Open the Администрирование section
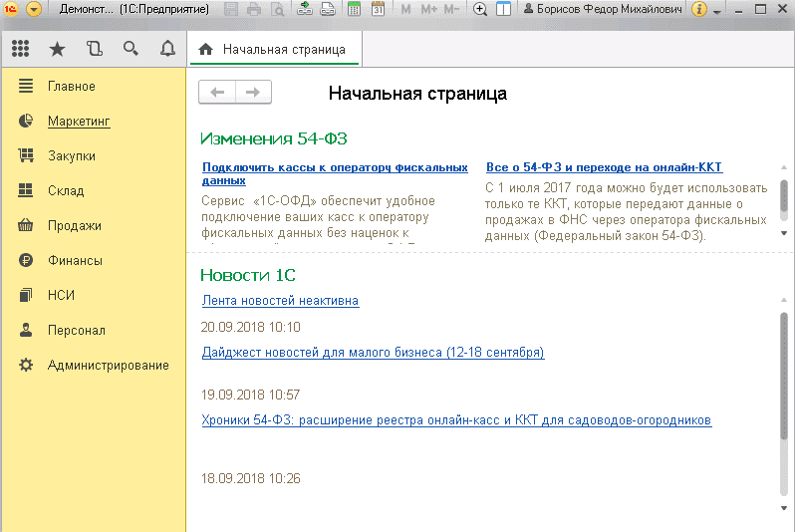The height and width of the screenshot is (532, 795). [x=108, y=366]
